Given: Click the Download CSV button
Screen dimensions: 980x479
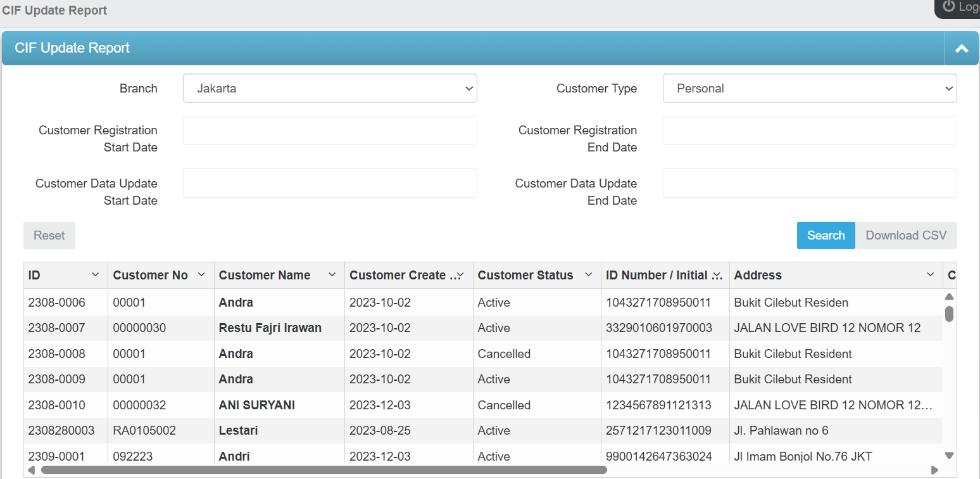Looking at the screenshot, I should coord(906,236).
